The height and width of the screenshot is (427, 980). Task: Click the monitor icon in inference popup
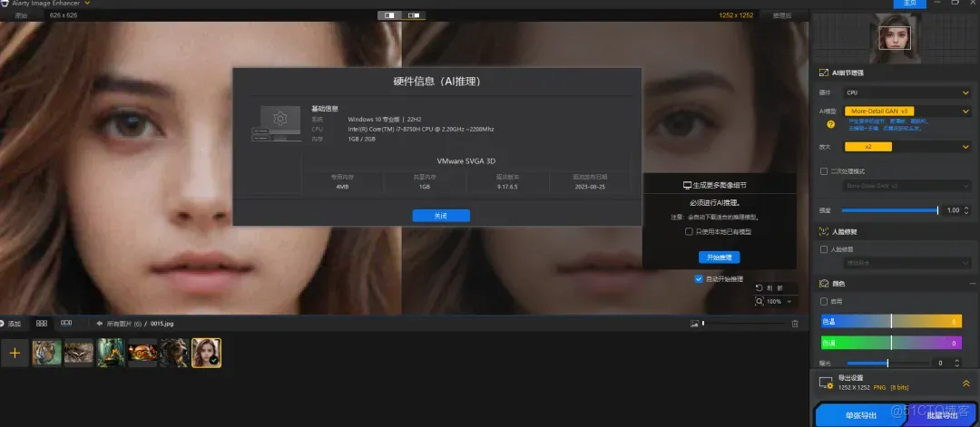pos(687,186)
